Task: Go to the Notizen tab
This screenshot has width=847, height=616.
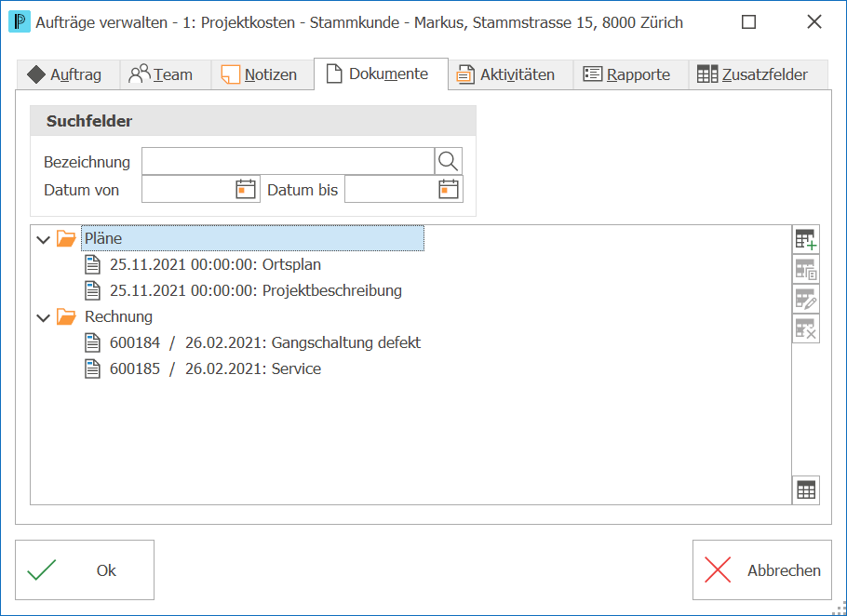Action: coord(262,74)
